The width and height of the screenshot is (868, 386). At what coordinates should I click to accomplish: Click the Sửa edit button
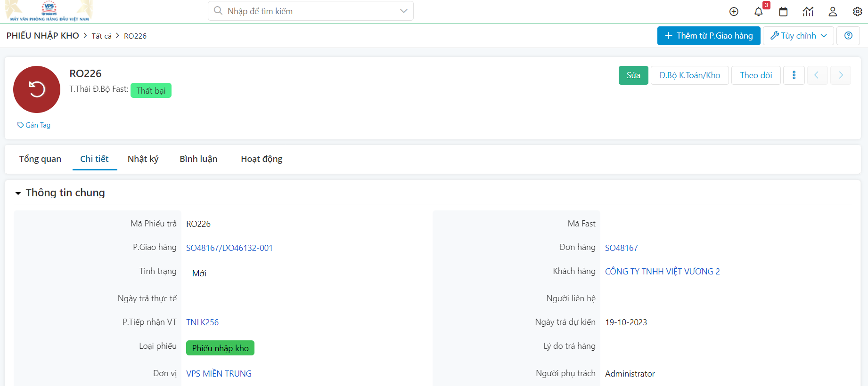[633, 75]
